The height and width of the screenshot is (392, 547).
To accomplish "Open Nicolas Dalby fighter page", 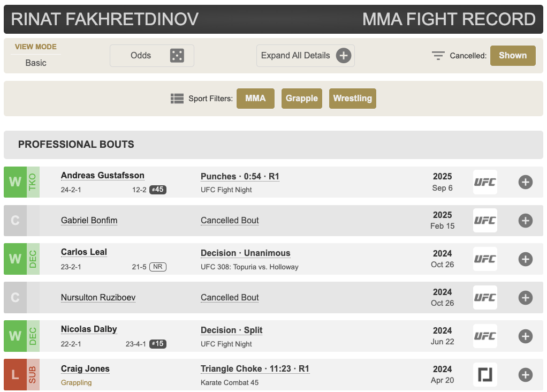I will [89, 329].
